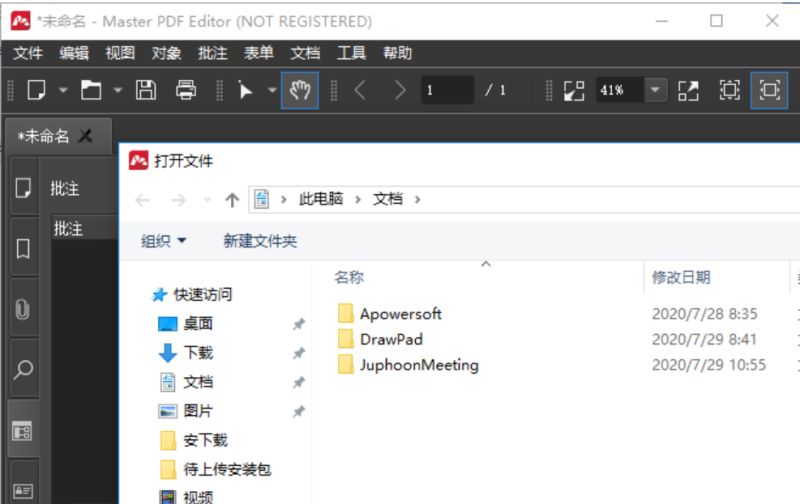Select 视频 in the navigation pane
Viewport: 800px width, 504px height.
198,496
